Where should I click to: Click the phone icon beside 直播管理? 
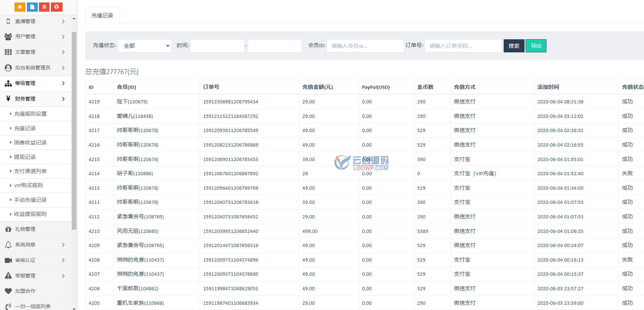click(8, 21)
